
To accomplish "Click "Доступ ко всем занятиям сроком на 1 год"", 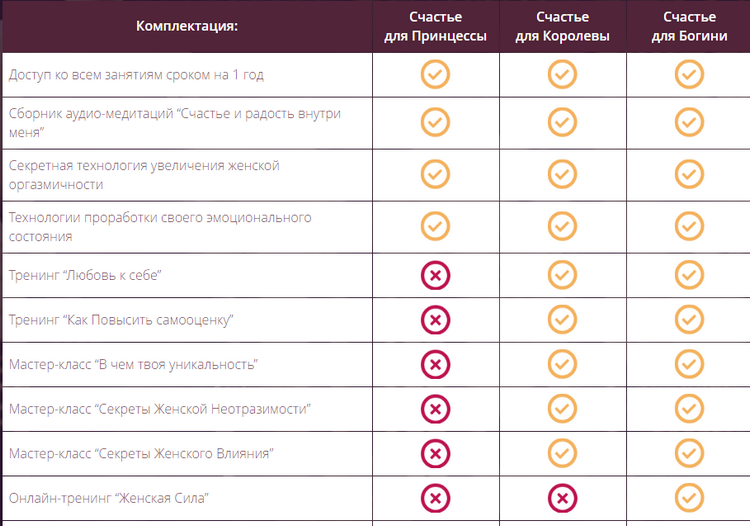I will click(x=136, y=75).
